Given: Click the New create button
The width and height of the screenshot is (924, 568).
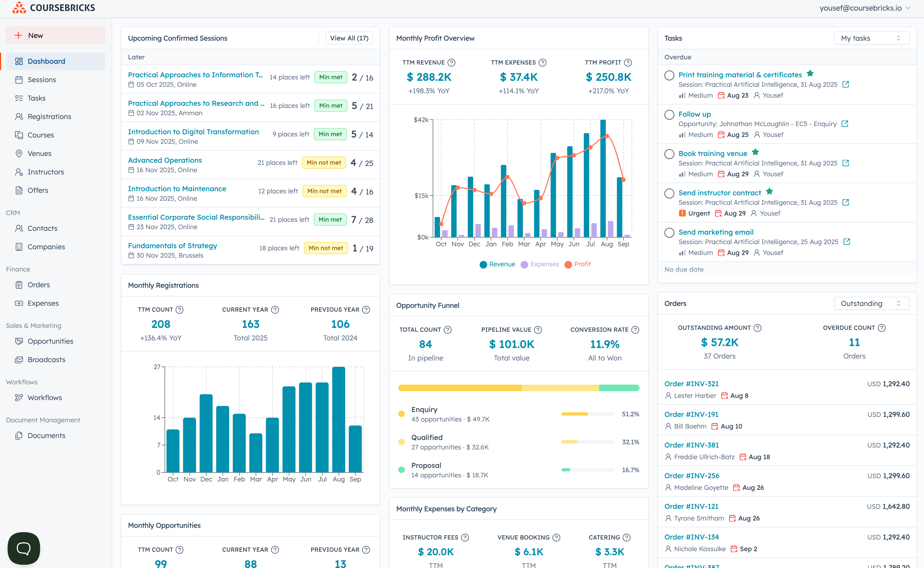Looking at the screenshot, I should pos(56,35).
